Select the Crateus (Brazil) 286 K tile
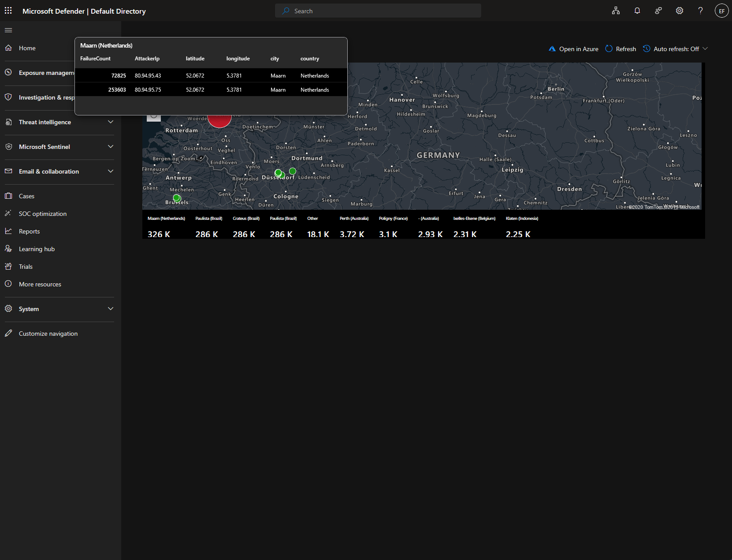Viewport: 732px width, 560px height. (246, 227)
